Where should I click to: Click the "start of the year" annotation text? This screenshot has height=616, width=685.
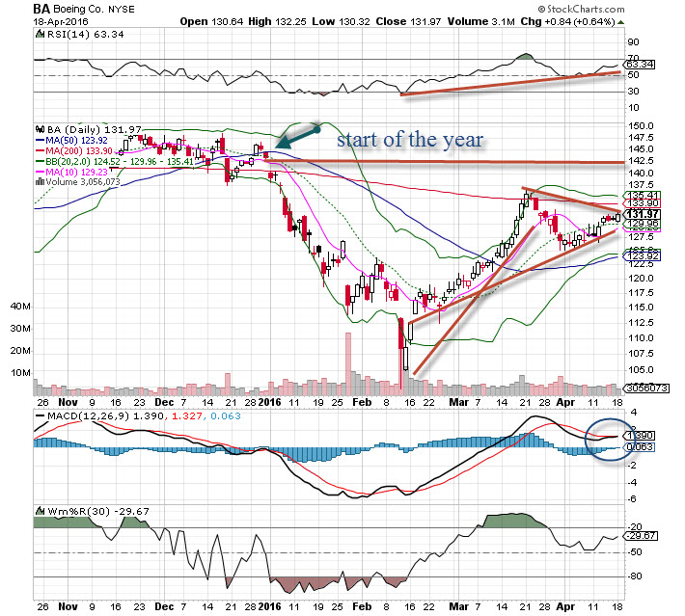point(409,140)
